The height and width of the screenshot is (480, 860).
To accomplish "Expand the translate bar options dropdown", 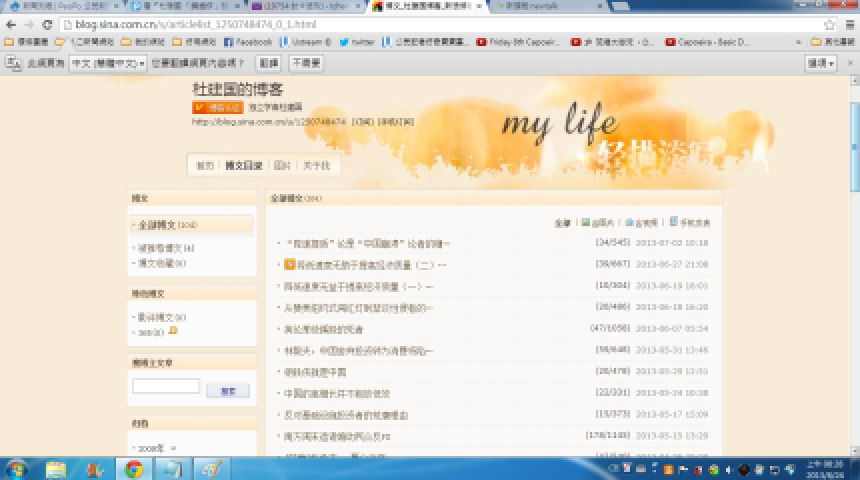I will (821, 62).
